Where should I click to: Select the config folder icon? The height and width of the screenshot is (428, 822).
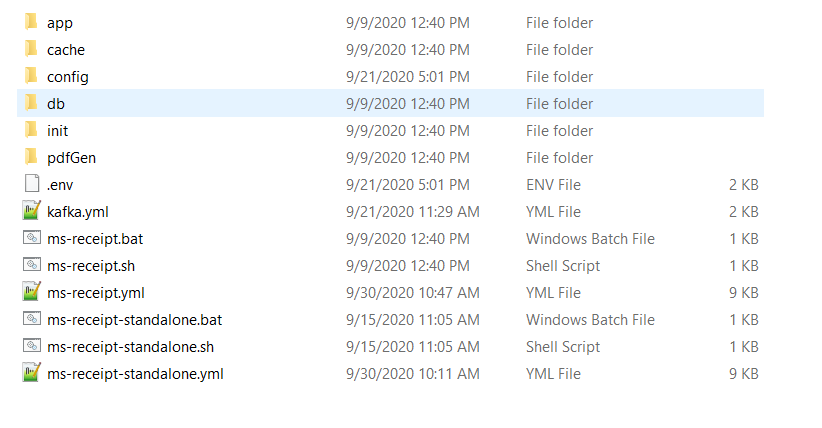[x=30, y=76]
